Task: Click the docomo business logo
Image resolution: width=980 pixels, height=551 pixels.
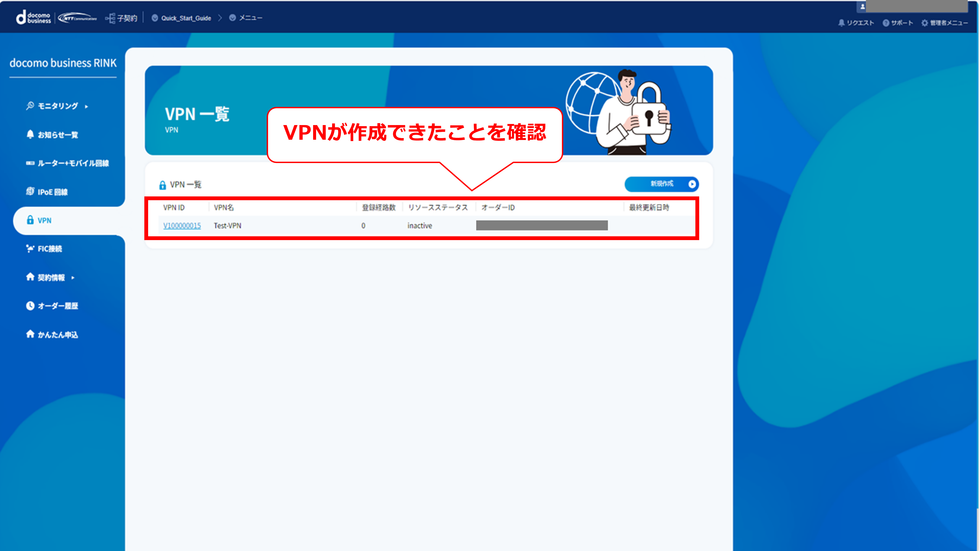Action: pos(33,18)
